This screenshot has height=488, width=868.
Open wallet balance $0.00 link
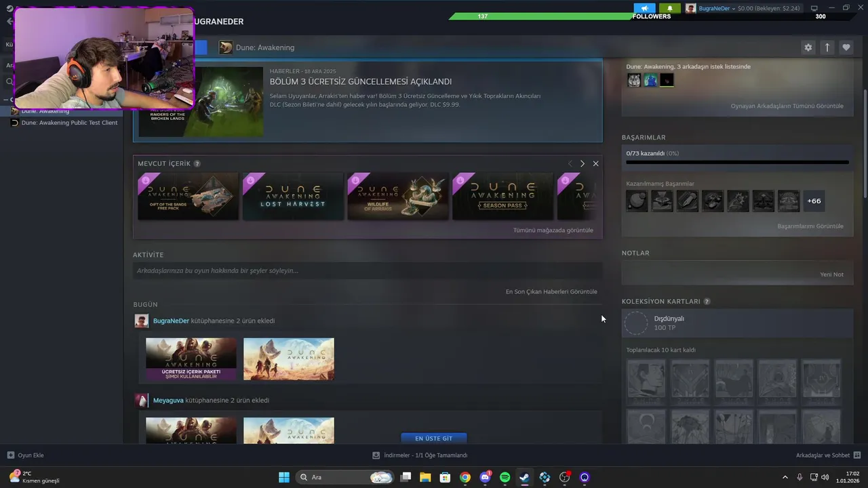click(768, 8)
